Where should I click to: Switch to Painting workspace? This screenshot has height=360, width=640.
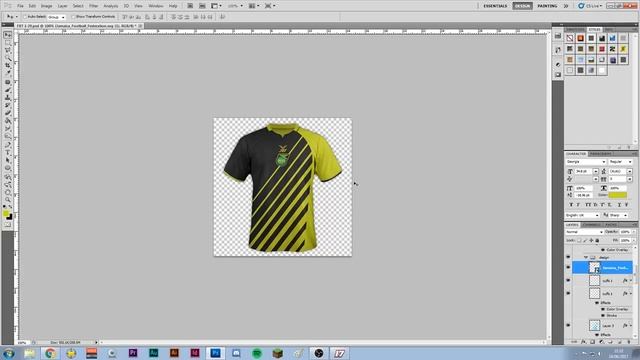[547, 6]
